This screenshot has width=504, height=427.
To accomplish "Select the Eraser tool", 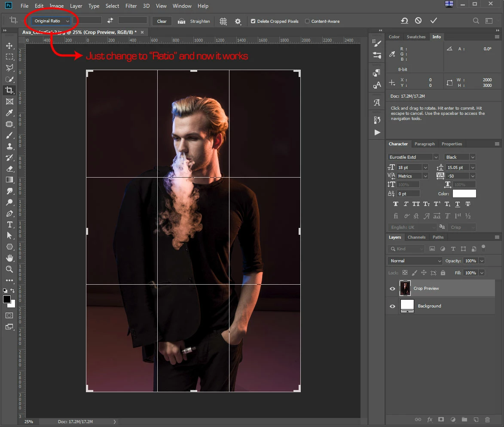I will tap(9, 169).
